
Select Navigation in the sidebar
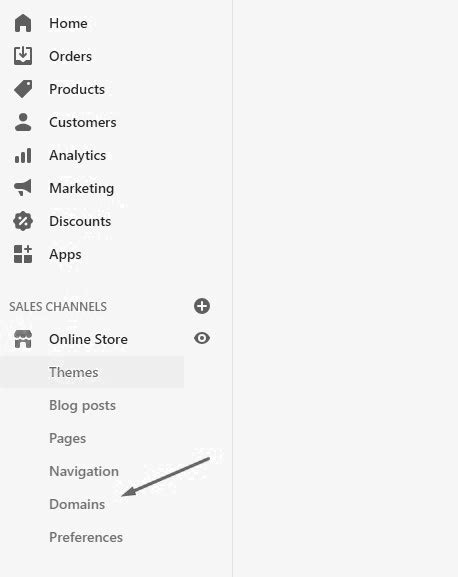click(84, 471)
